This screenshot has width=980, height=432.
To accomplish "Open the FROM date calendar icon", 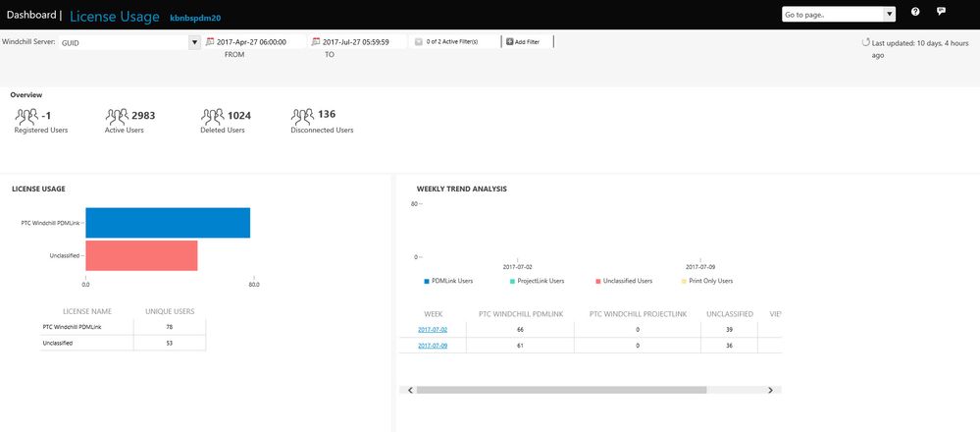I will (x=210, y=42).
